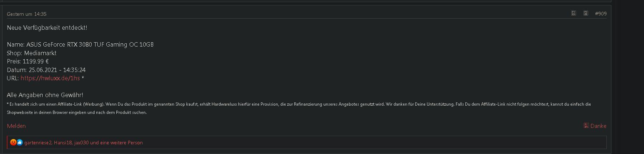
Task: Click the bookmark post icon
Action: coord(586,13)
